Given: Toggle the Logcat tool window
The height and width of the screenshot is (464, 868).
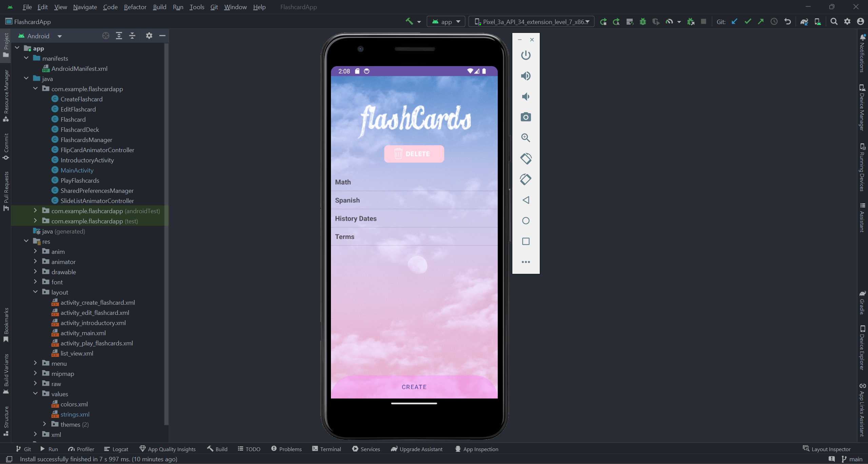Looking at the screenshot, I should click(116, 449).
